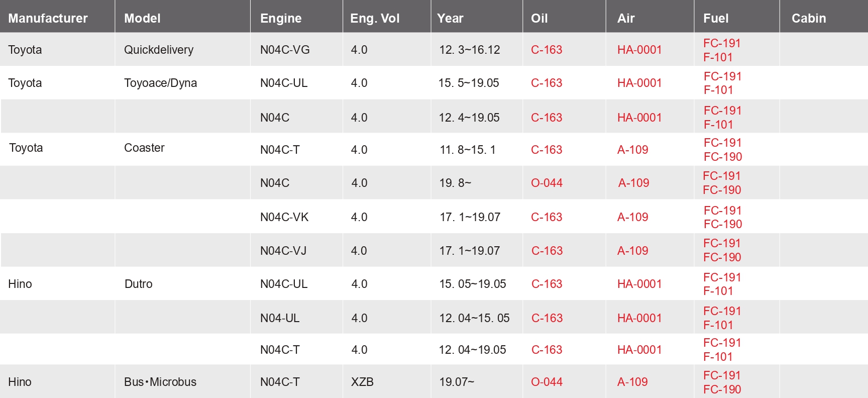Screen dimensions: 868x398
Task: Click year range 15. 05~19.05
Action: (473, 284)
